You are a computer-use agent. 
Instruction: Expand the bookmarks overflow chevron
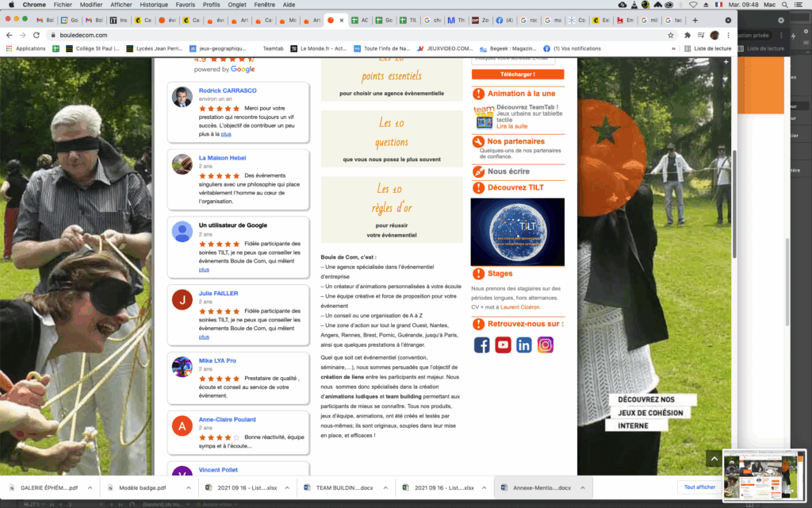673,48
